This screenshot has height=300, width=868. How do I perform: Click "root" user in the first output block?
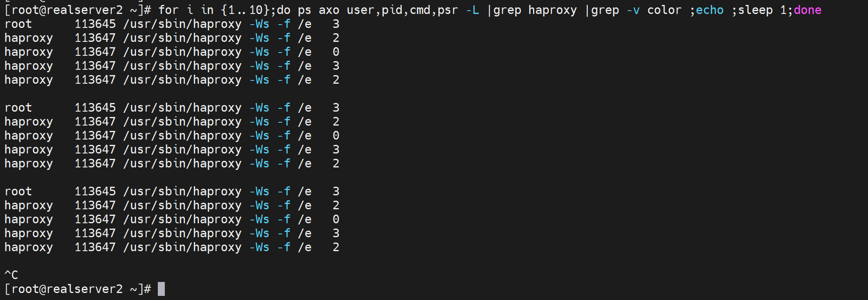pos(18,24)
